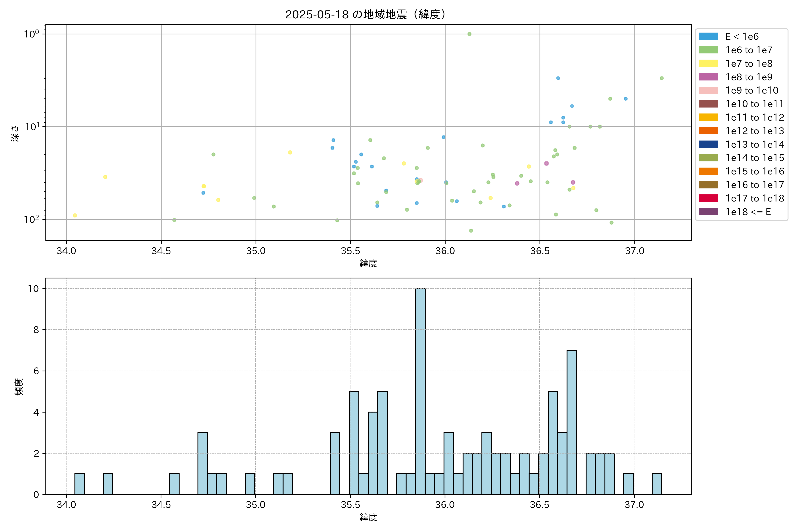Click the leftmost histogram bar near 34.0
Screen dimensions: 798x532
(x=79, y=484)
